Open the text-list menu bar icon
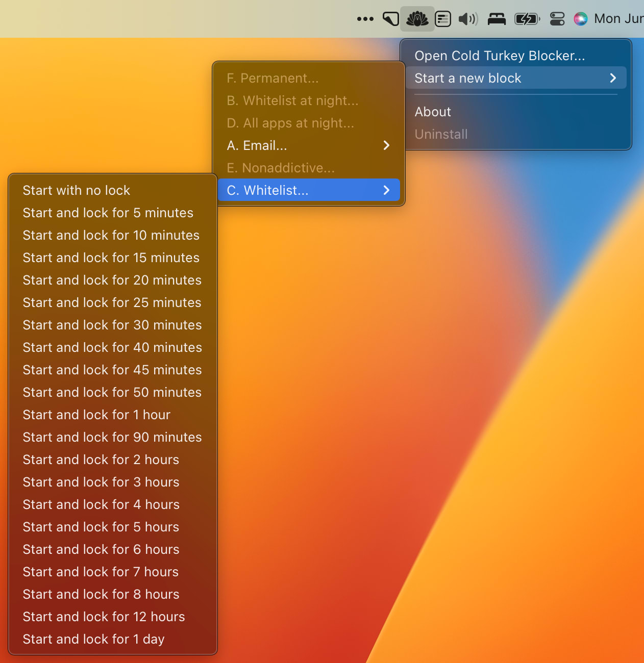Viewport: 644px width, 663px height. (443, 19)
